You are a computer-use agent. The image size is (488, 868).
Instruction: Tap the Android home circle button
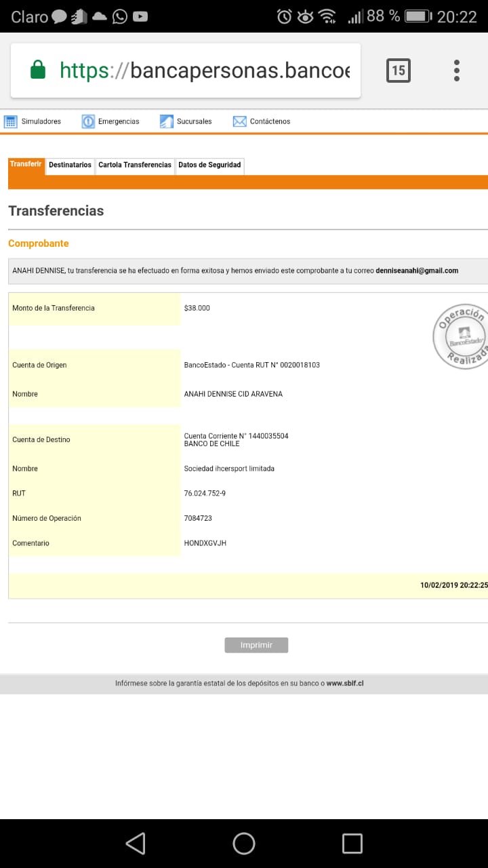click(x=244, y=843)
